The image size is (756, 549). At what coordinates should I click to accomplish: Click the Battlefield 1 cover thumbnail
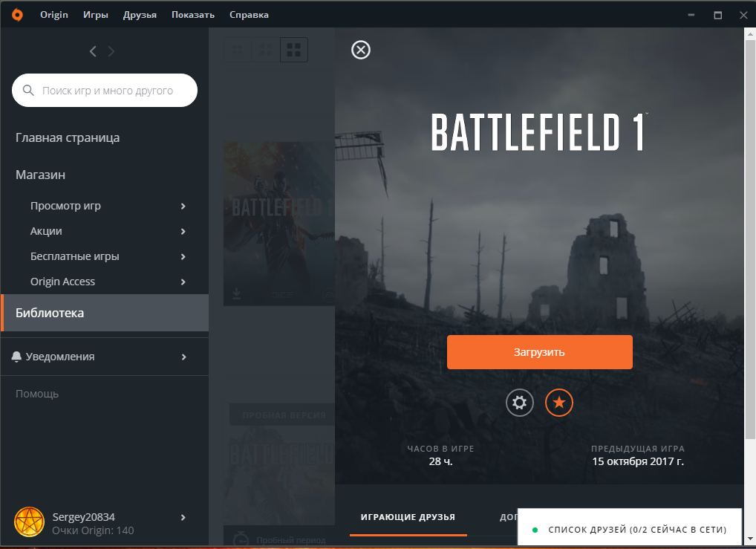tap(279, 224)
